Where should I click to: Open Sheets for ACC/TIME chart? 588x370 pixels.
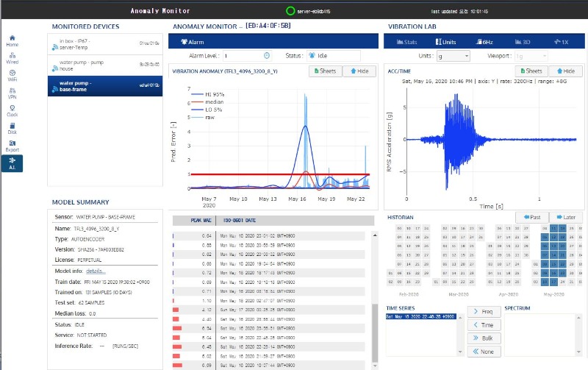(531, 71)
